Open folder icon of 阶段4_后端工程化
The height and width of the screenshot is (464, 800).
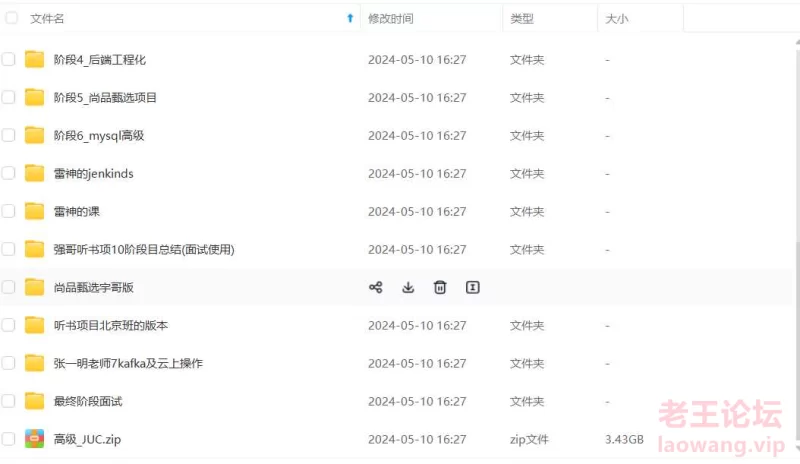point(34,59)
